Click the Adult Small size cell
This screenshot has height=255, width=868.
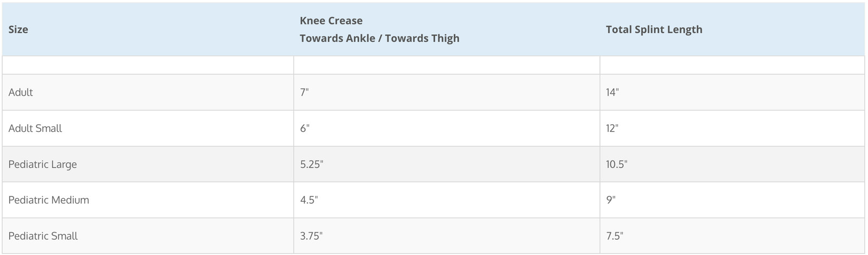click(x=35, y=128)
